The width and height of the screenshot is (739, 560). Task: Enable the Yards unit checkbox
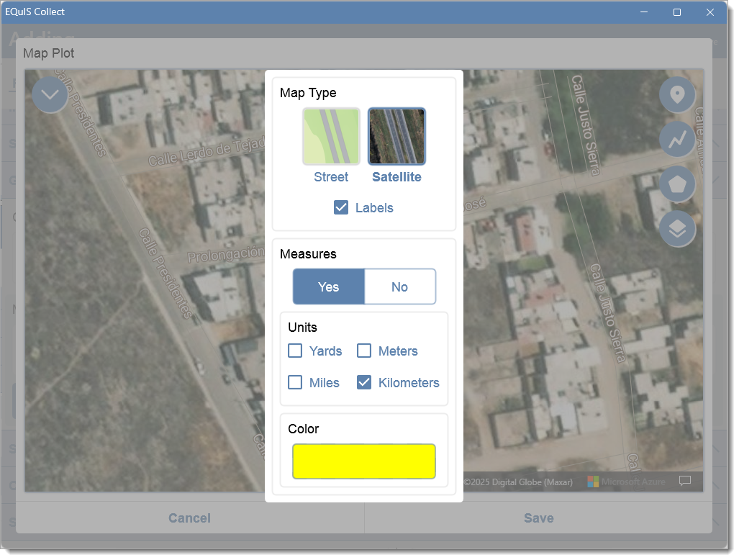click(x=295, y=351)
